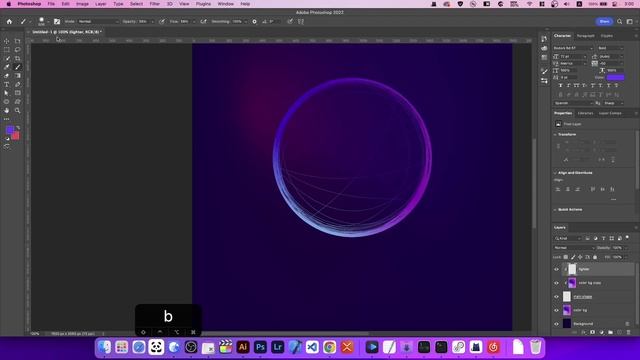Select the color bg layer thumbnail

click(x=567, y=310)
